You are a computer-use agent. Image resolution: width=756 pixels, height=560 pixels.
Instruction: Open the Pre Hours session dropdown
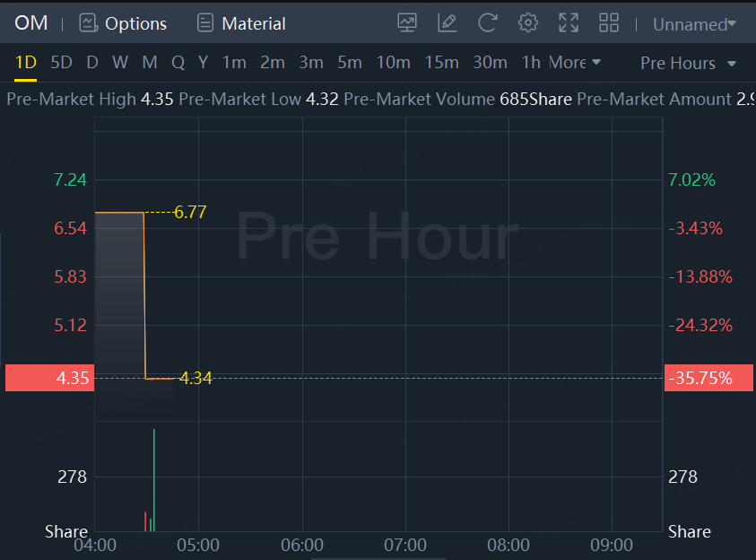(x=688, y=63)
